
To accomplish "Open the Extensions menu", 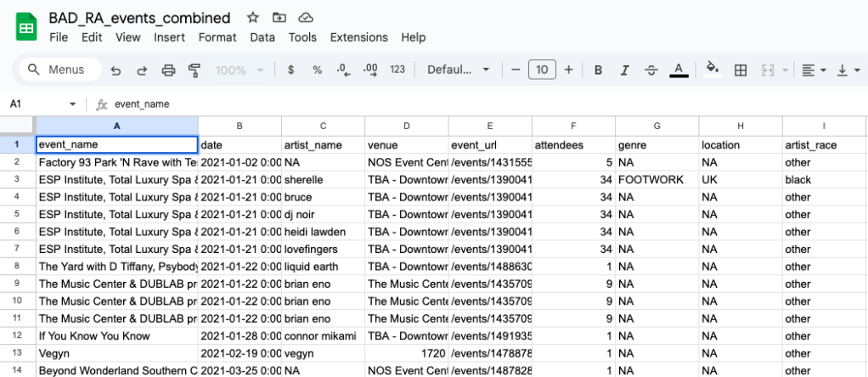I will (x=358, y=37).
